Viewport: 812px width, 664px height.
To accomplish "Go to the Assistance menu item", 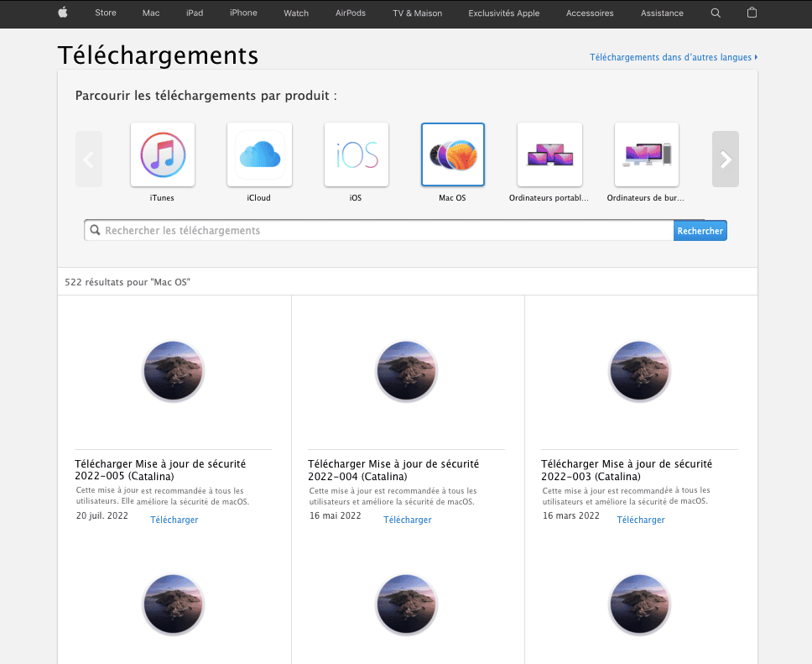I will pos(662,13).
